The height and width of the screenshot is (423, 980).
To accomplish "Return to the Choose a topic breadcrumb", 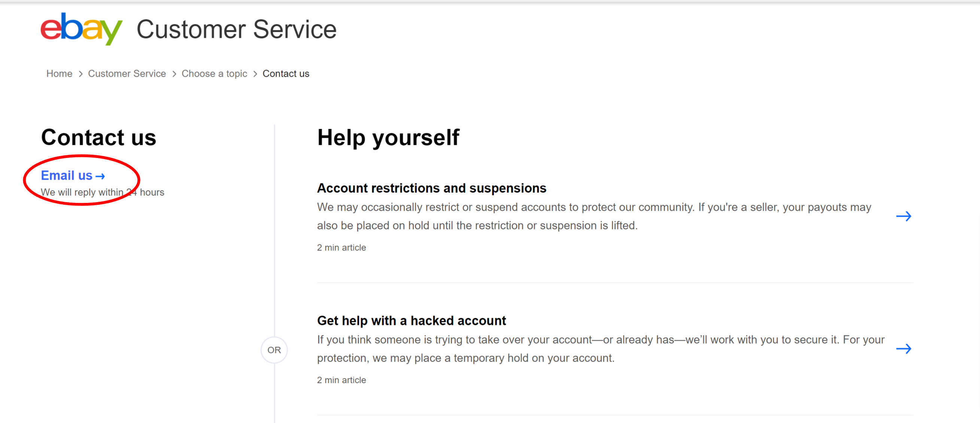I will [x=214, y=73].
